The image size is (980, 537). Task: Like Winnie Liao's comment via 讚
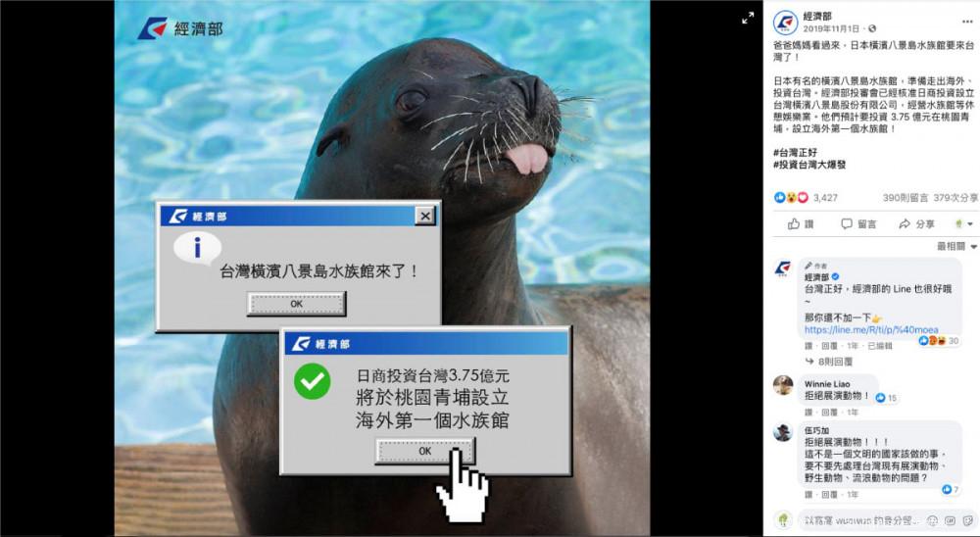pos(808,413)
